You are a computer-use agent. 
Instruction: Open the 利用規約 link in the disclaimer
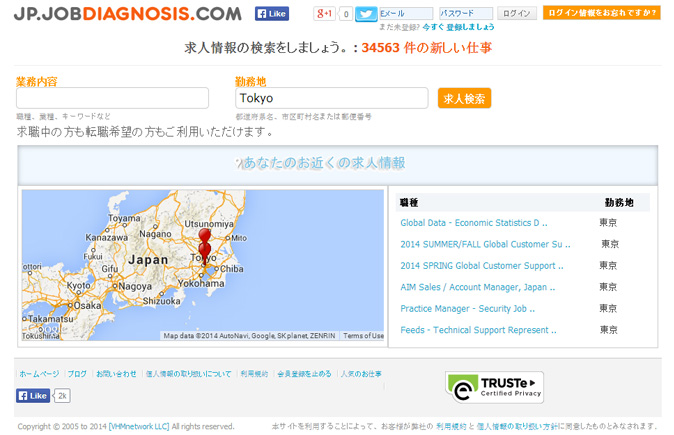(x=451, y=426)
